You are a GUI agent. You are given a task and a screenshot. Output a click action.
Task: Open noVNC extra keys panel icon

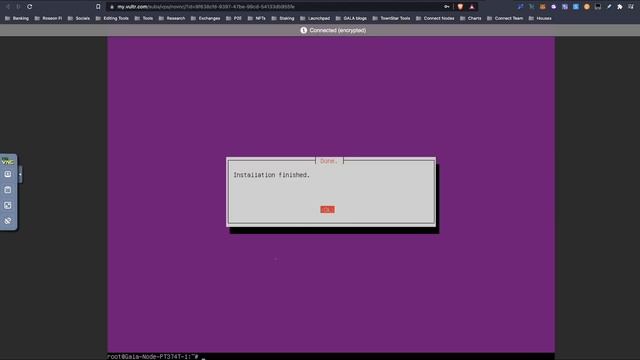pyautogui.click(x=8, y=174)
